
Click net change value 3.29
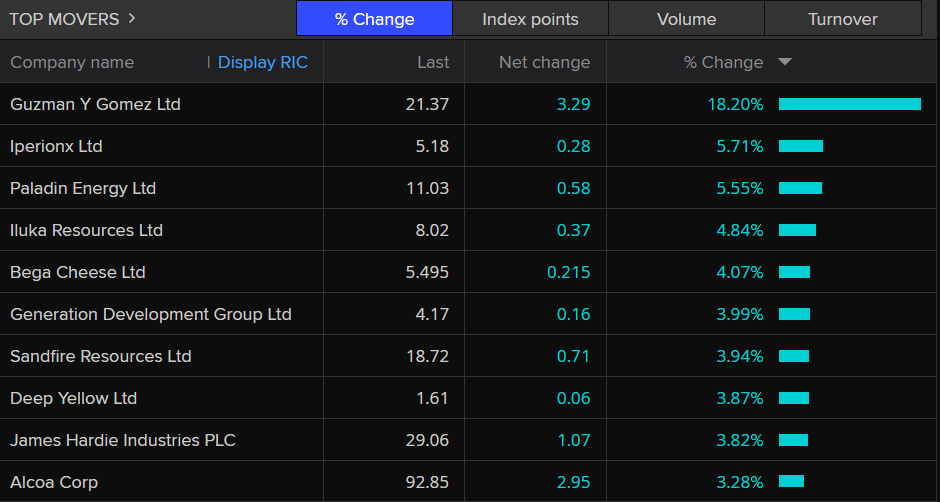click(574, 104)
